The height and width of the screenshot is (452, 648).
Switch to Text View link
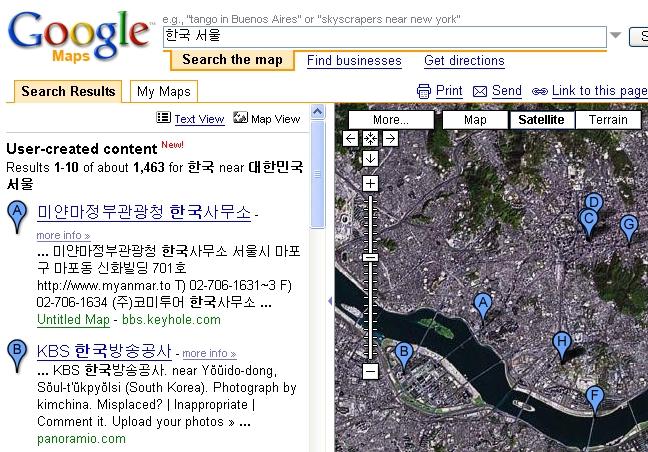(x=199, y=119)
